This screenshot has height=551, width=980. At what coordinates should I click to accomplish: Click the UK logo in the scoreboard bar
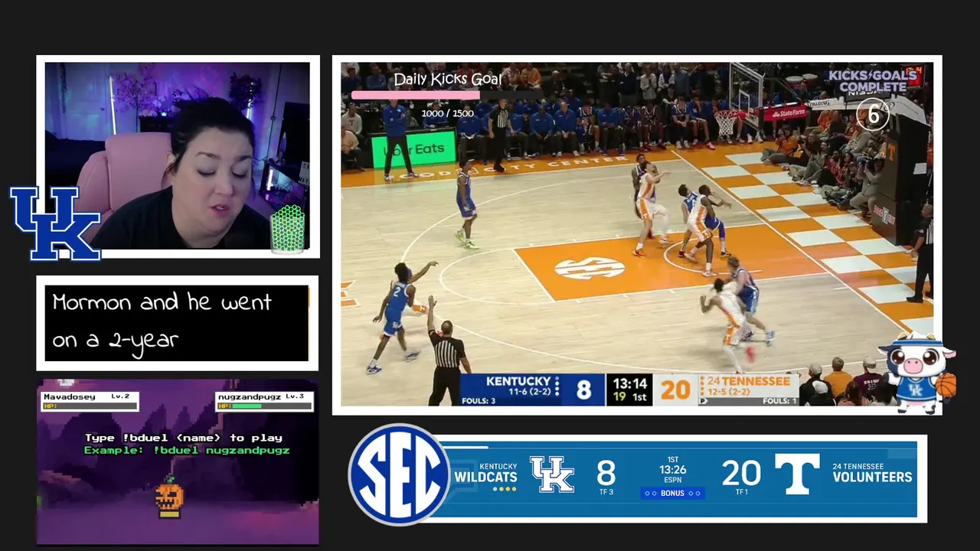tap(552, 474)
